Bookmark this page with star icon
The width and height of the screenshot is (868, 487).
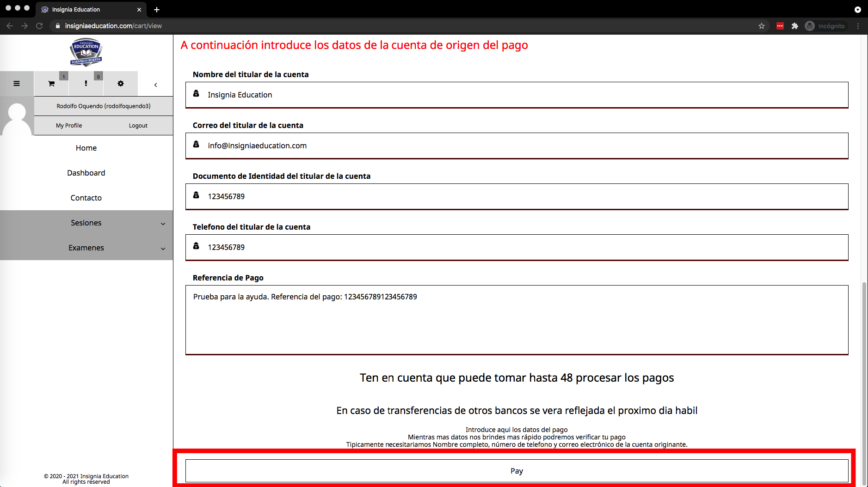[762, 26]
